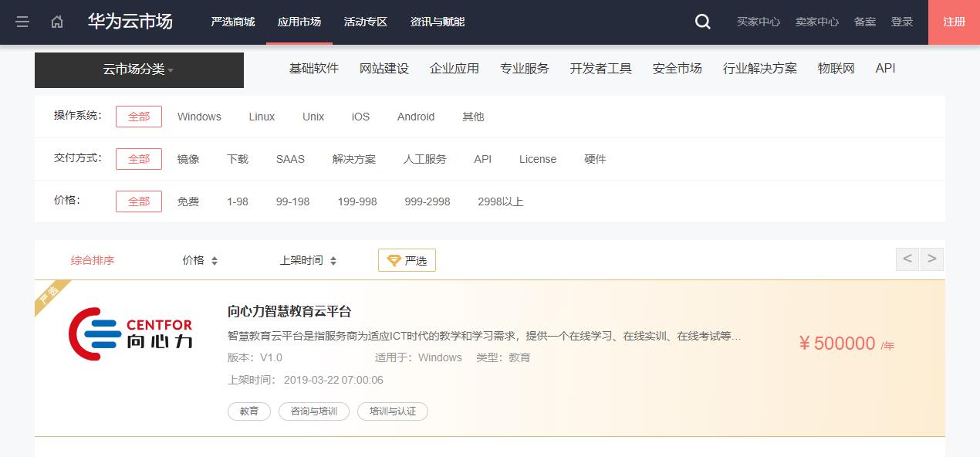
Task: Select the 物联网 category
Action: click(836, 68)
